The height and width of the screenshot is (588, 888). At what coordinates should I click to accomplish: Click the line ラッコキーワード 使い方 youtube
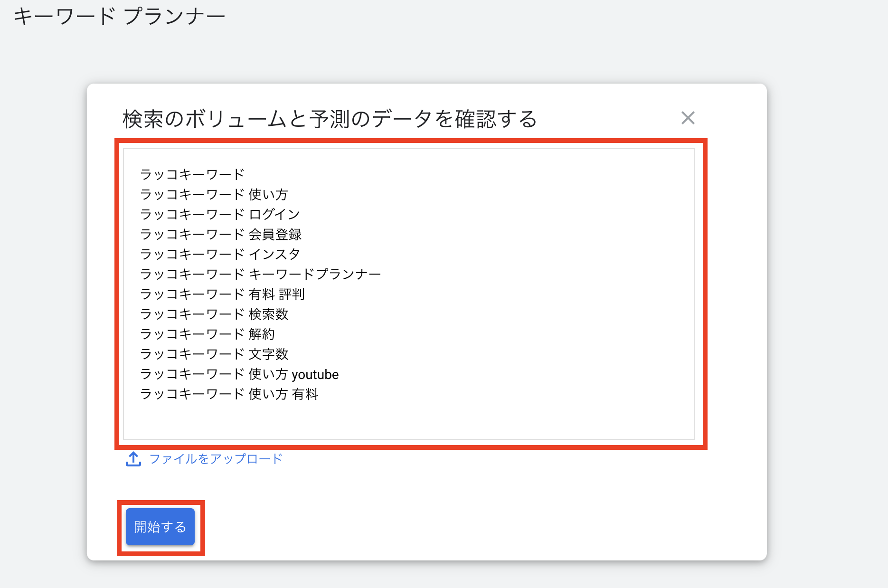click(239, 374)
